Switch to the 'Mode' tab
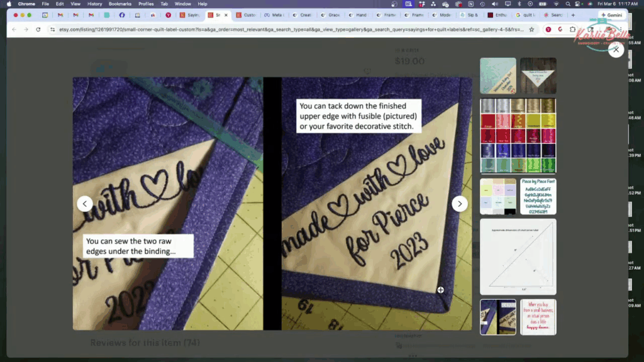Image resolution: width=644 pixels, height=362 pixels. 441,15
